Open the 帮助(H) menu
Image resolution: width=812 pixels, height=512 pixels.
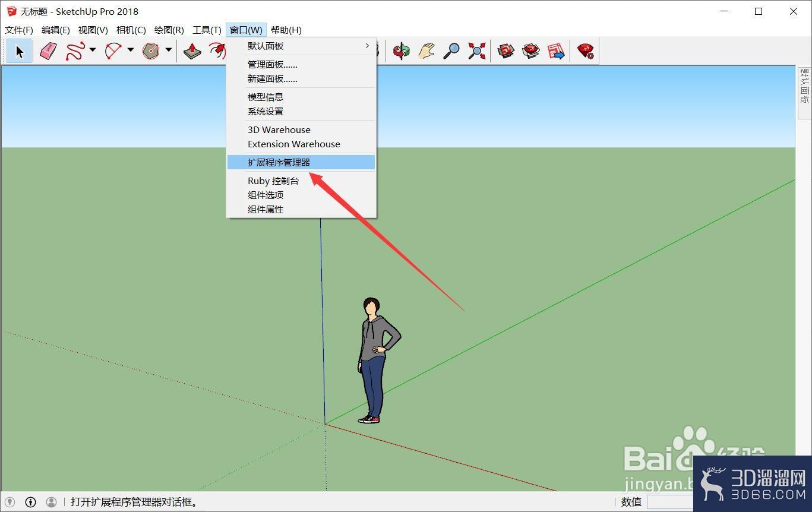tap(286, 30)
